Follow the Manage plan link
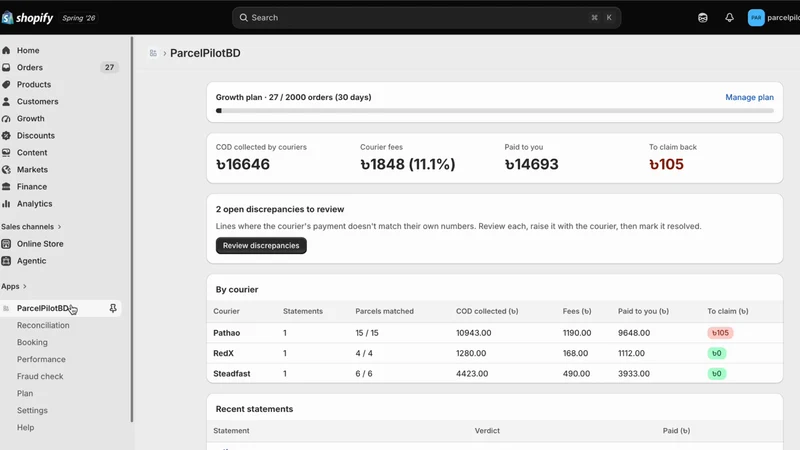Image resolution: width=800 pixels, height=450 pixels. [749, 97]
